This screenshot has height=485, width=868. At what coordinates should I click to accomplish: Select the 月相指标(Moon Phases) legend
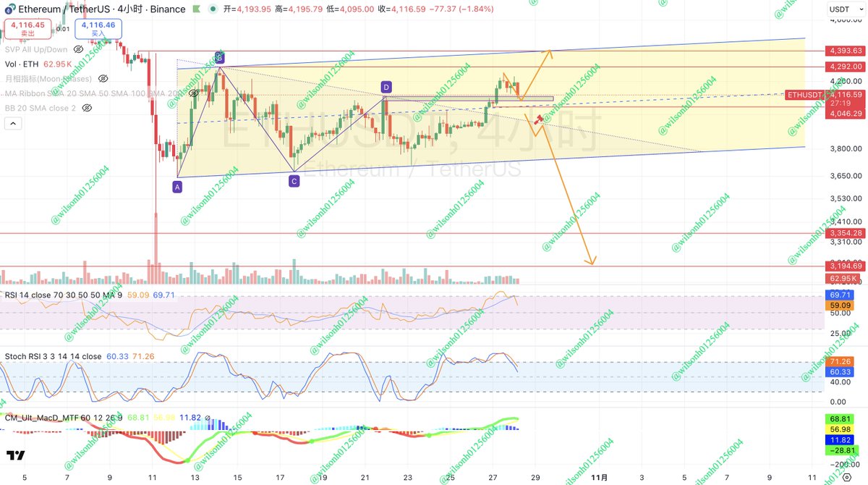(x=48, y=78)
